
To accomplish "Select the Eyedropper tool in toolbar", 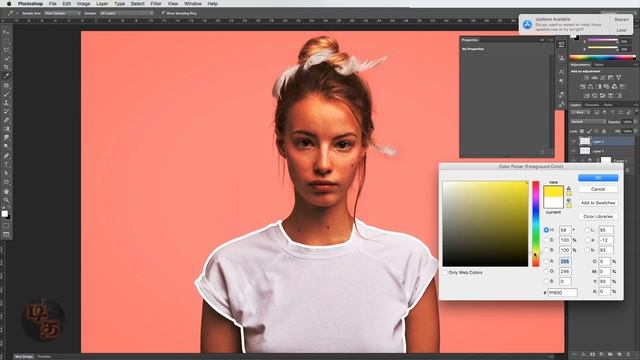I will pyautogui.click(x=6, y=76).
